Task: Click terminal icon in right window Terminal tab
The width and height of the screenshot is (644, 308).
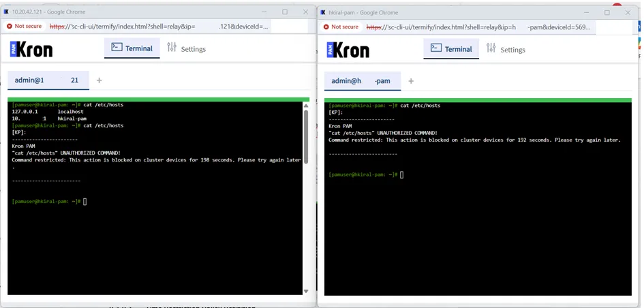Action: click(435, 48)
